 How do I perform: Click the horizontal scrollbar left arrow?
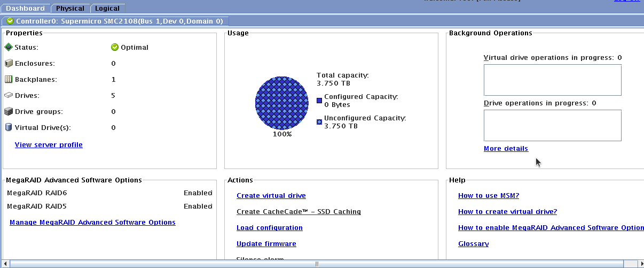[x=5, y=264]
